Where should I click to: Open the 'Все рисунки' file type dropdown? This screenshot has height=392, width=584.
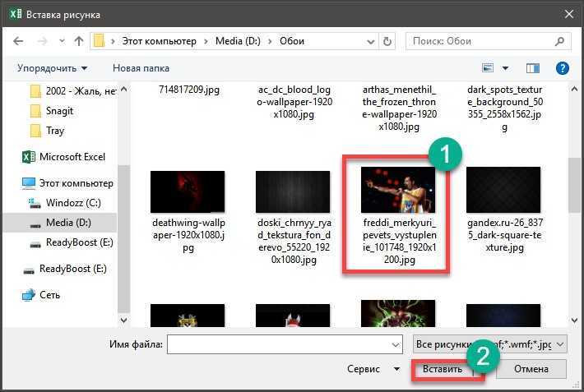click(489, 344)
